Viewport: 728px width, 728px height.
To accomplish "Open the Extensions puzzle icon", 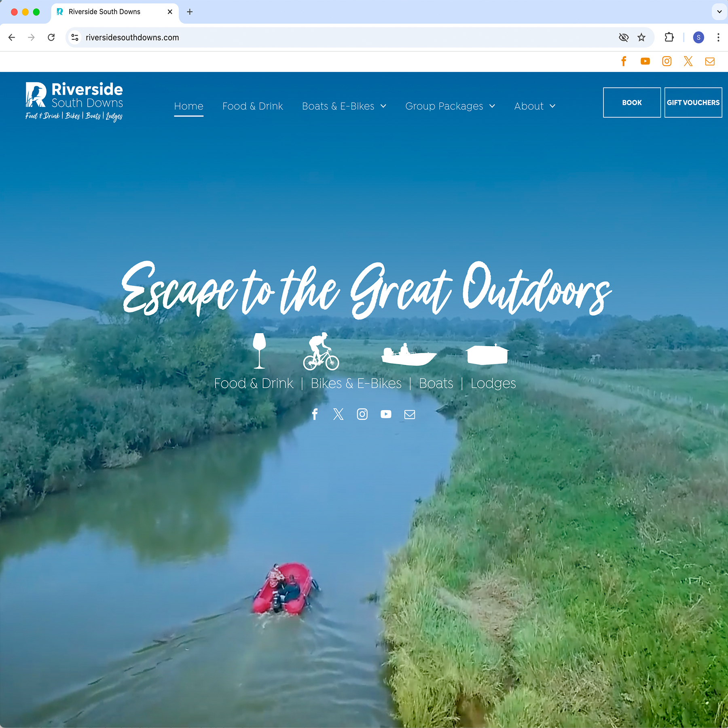I will (x=669, y=38).
